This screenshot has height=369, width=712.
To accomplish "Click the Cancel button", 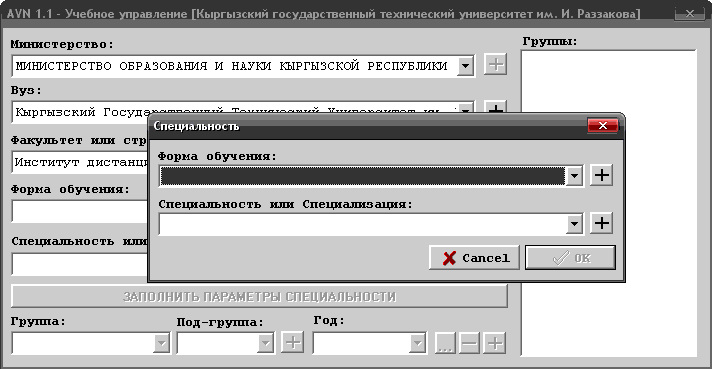I will tap(475, 258).
